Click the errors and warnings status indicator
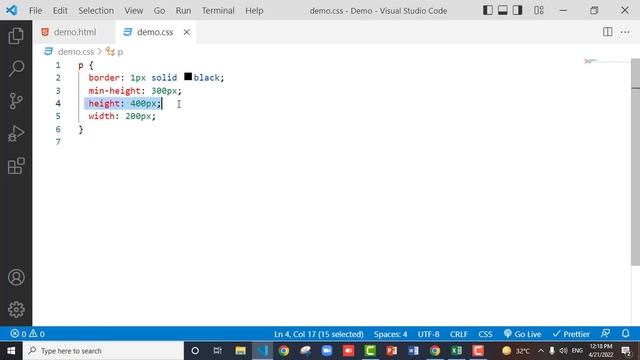Image resolution: width=640 pixels, height=360 pixels. pos(27,334)
